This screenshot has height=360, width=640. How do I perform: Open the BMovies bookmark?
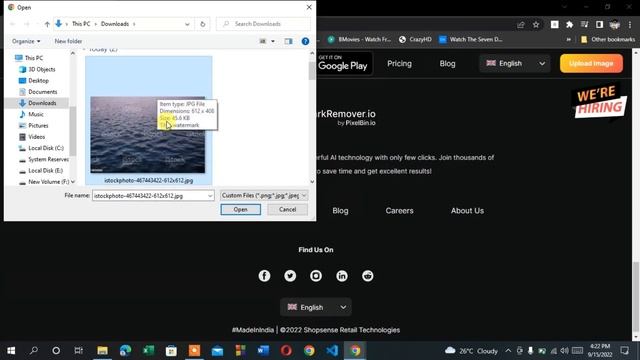tap(359, 40)
